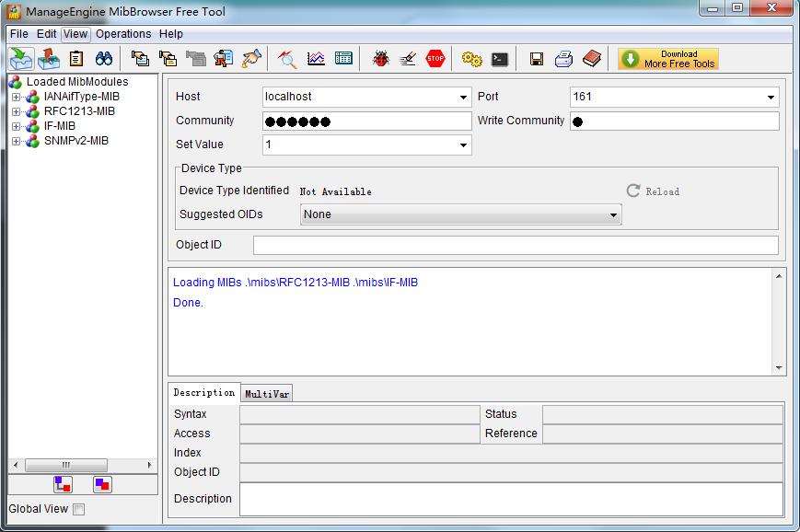This screenshot has height=532, width=800.
Task: Open the Edit menu
Action: [x=46, y=34]
